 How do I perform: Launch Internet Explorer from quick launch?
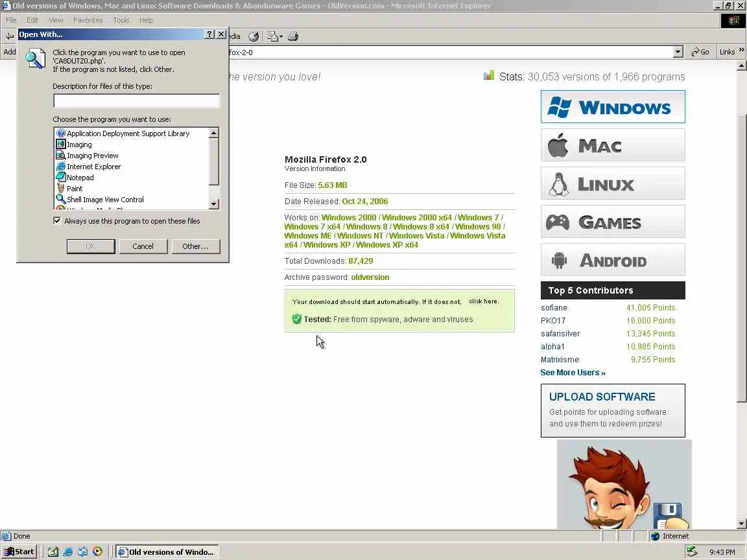67,552
